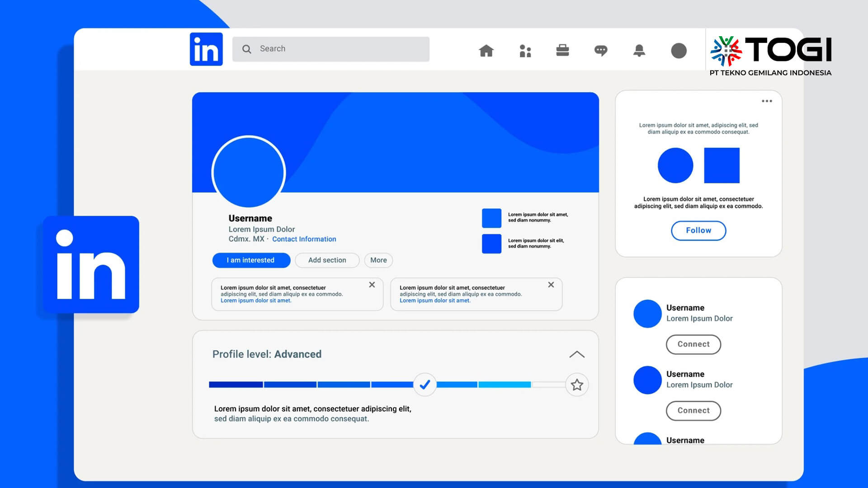Viewport: 868px width, 488px height.
Task: Click the Contact Information link
Action: point(304,238)
